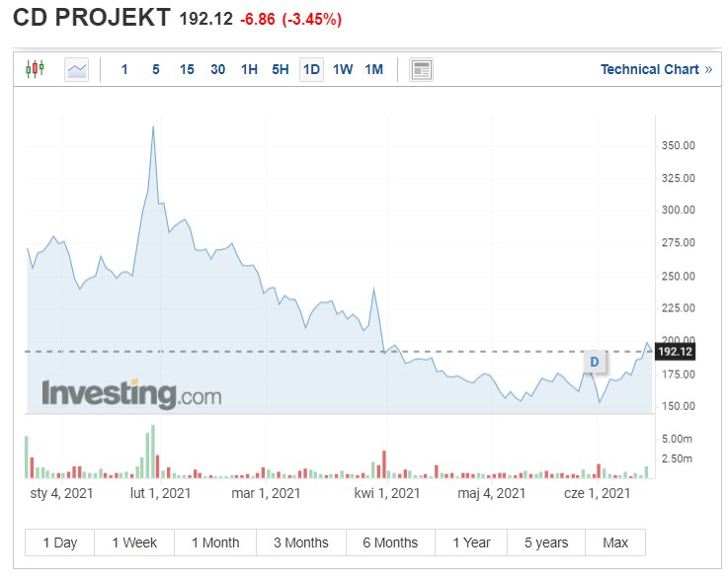Show the 1 Month range
This screenshot has height=583, width=728.
click(x=215, y=542)
